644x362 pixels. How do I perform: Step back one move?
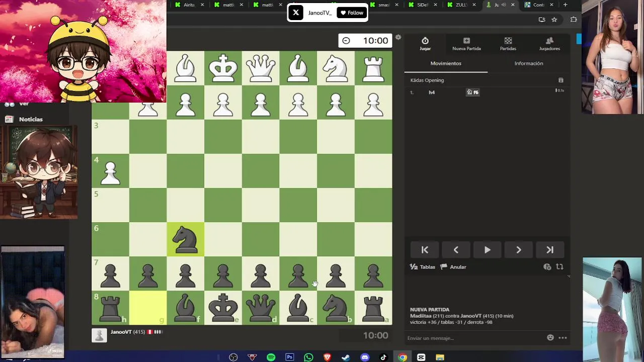(456, 250)
